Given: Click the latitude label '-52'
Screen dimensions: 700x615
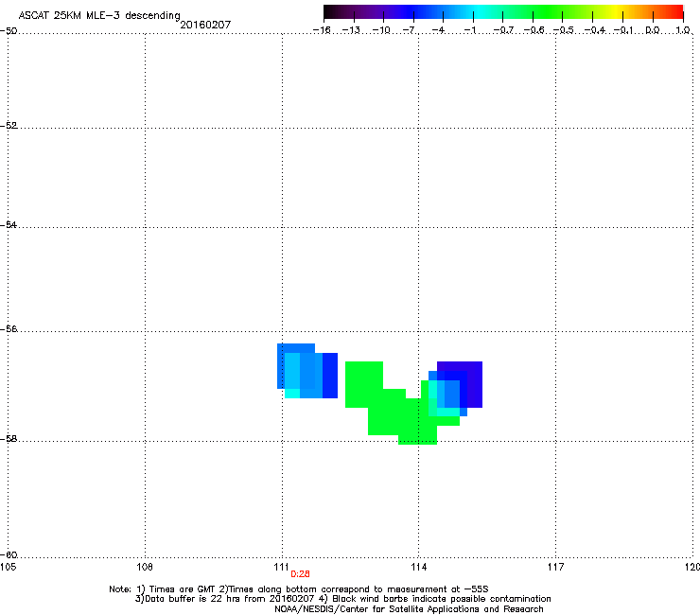Looking at the screenshot, I should click(x=9, y=126).
